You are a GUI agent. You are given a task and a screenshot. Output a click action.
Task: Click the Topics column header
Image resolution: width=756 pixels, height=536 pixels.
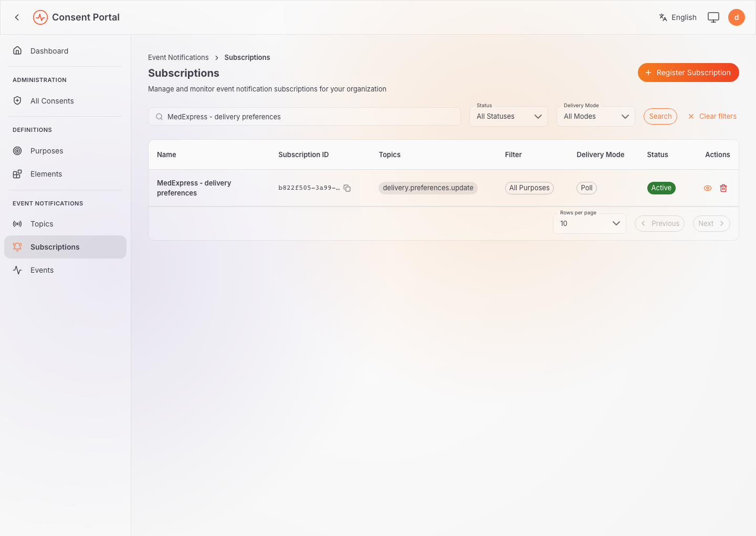click(x=390, y=154)
